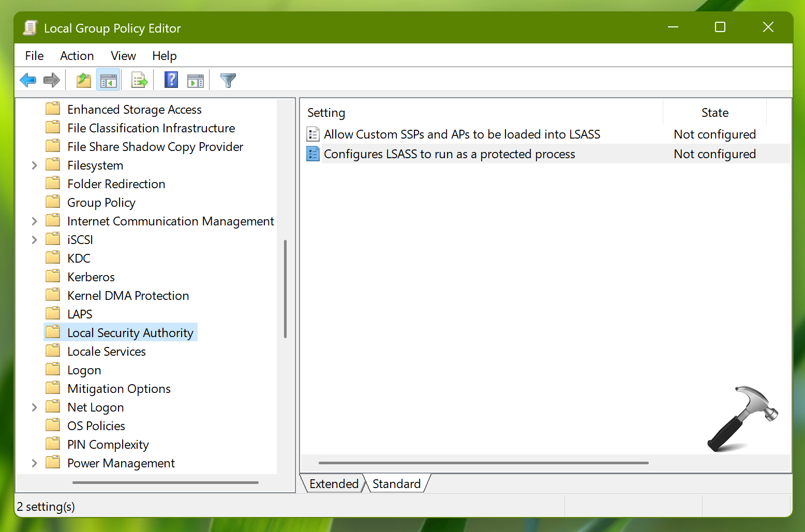Switch to the Extended tab
Image resolution: width=805 pixels, height=532 pixels.
pyautogui.click(x=334, y=484)
